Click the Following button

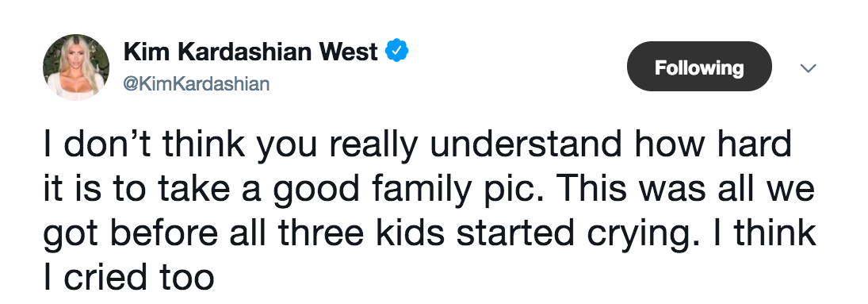pos(699,67)
